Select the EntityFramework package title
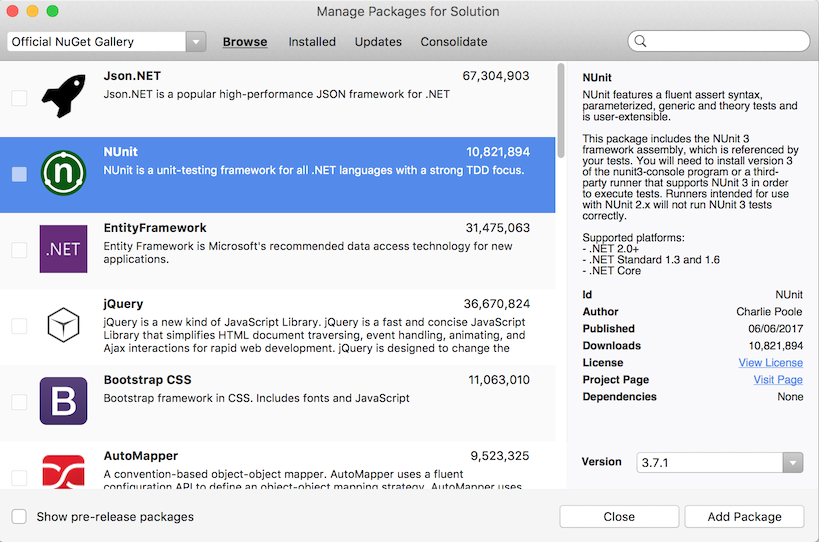819x542 pixels. pyautogui.click(x=155, y=228)
